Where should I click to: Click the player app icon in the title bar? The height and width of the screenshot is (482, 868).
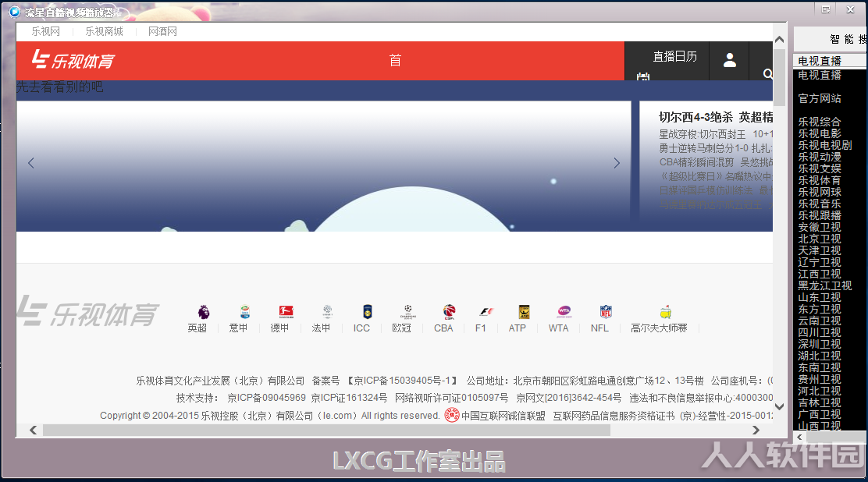click(x=15, y=11)
